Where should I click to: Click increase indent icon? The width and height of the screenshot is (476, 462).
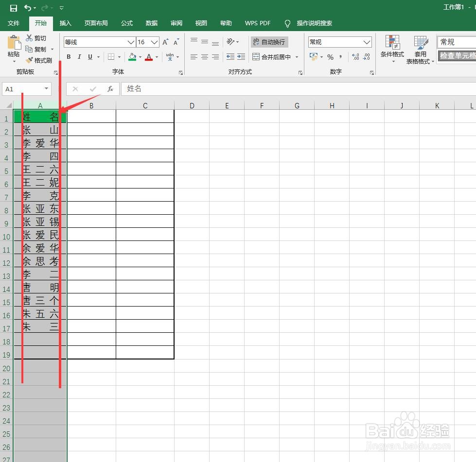click(241, 57)
